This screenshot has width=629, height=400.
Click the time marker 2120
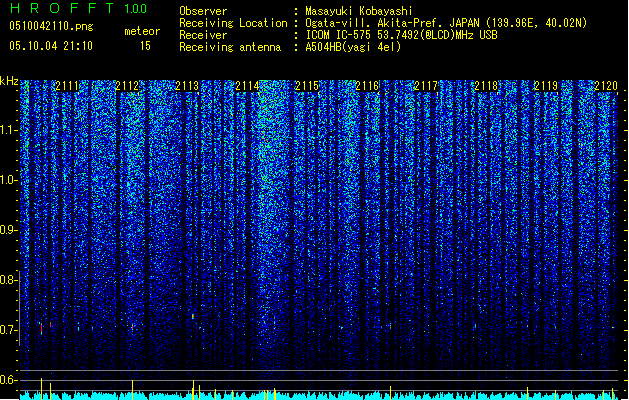(x=606, y=86)
